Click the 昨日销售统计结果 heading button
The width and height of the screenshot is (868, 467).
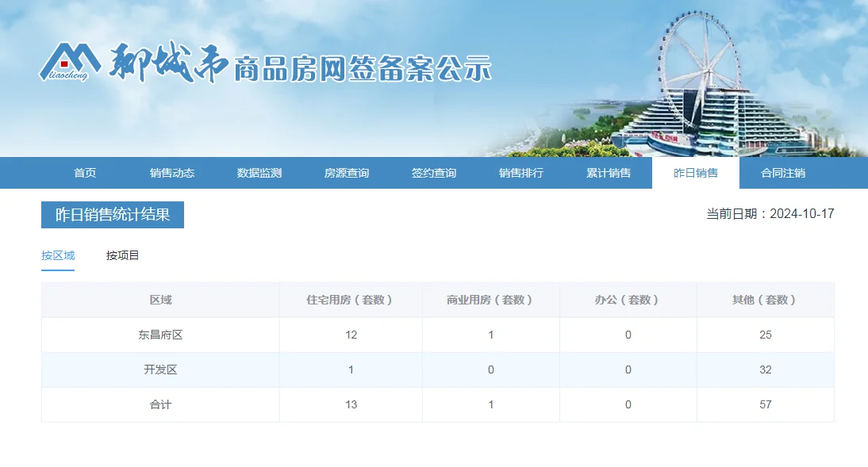(113, 215)
